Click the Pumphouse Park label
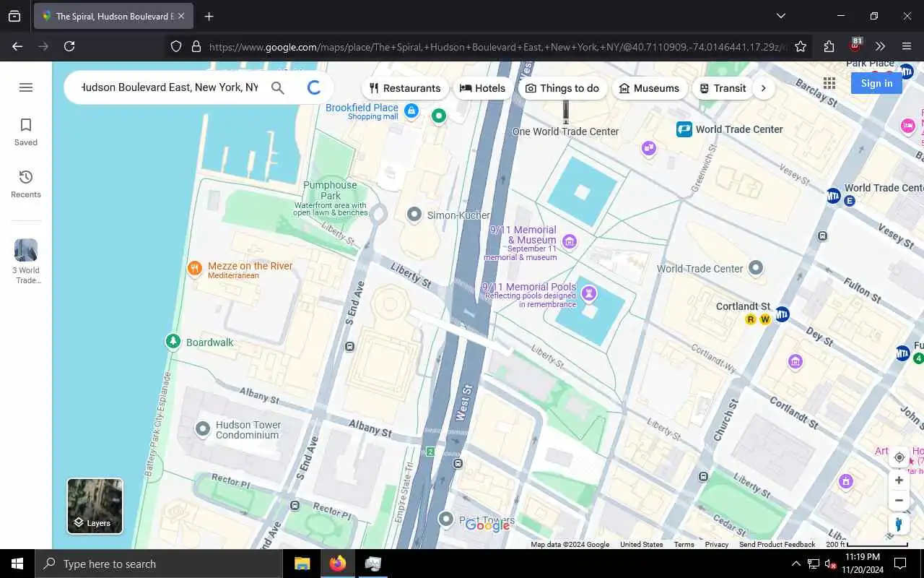The image size is (924, 578). (x=331, y=190)
